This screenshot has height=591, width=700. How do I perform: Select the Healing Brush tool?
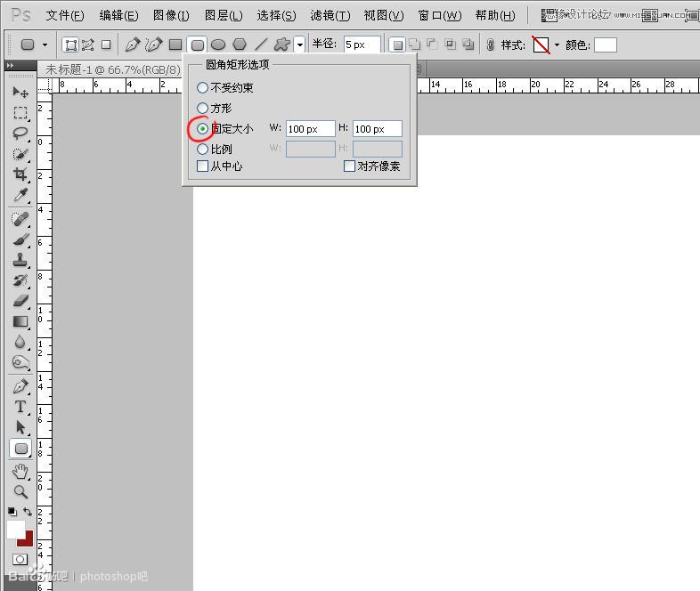click(x=20, y=219)
